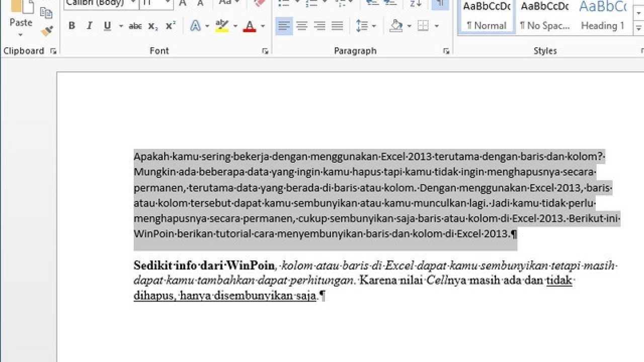This screenshot has height=362, width=644.
Task: Toggle Italic formatting
Action: pyautogui.click(x=90, y=26)
